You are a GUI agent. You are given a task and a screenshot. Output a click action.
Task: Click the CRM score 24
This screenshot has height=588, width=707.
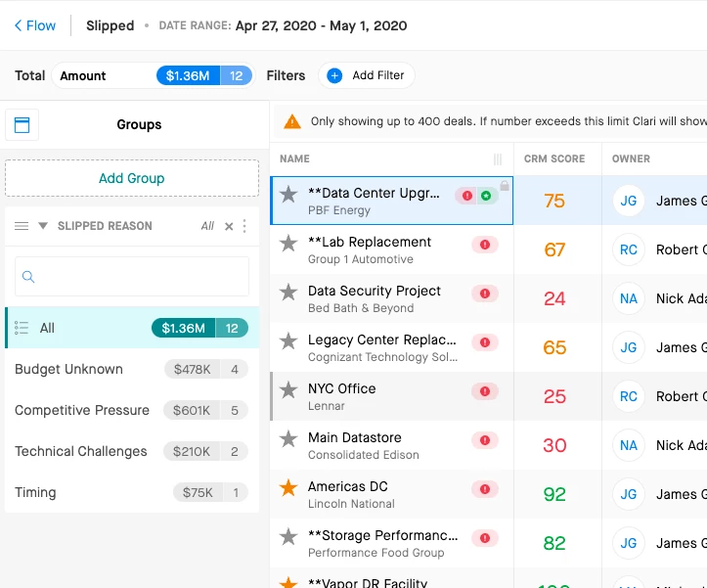[x=554, y=298]
